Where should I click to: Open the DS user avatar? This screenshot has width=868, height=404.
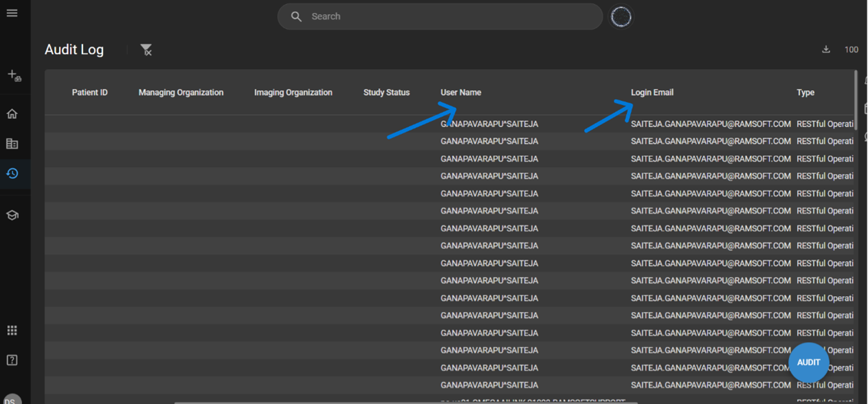coord(12,399)
